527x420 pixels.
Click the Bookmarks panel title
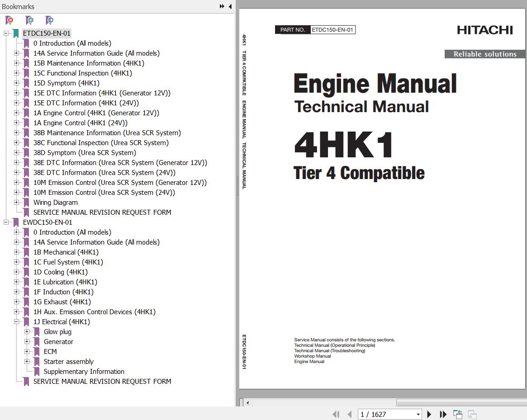click(18, 6)
